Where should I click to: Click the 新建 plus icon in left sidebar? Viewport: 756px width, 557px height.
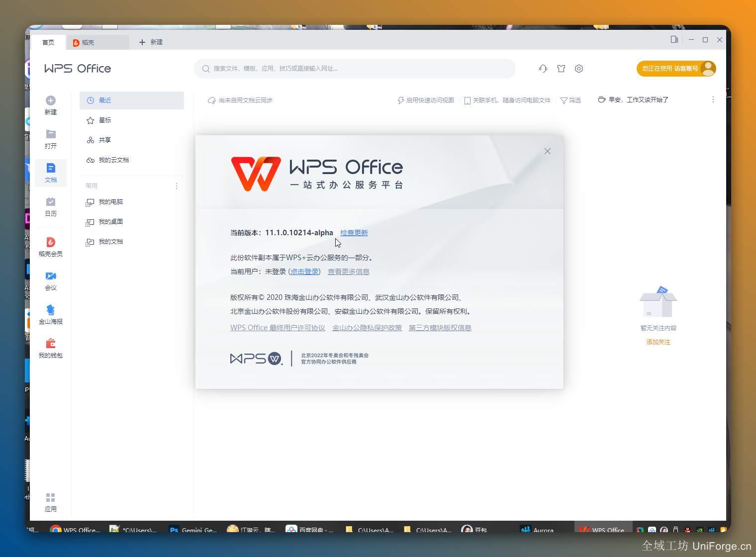point(51,100)
